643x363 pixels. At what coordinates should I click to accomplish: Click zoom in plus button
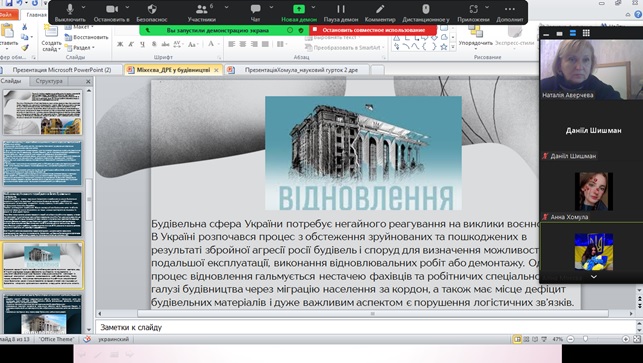626,339
